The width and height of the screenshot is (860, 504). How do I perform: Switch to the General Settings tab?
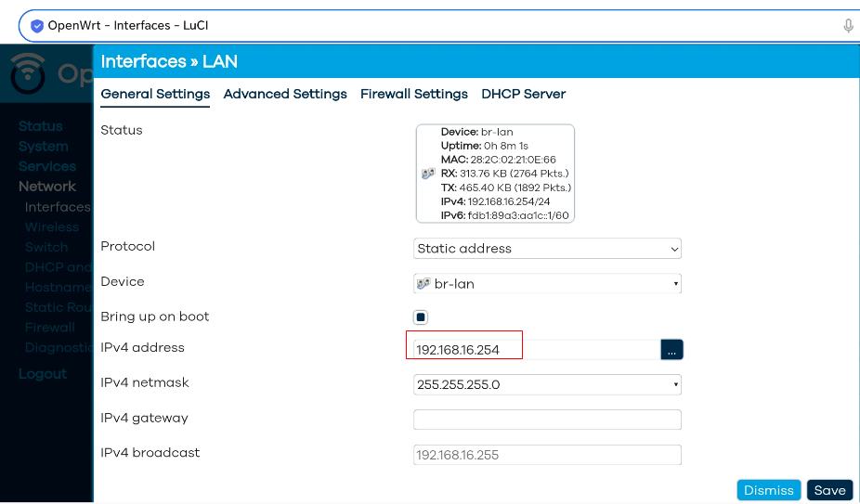155,94
